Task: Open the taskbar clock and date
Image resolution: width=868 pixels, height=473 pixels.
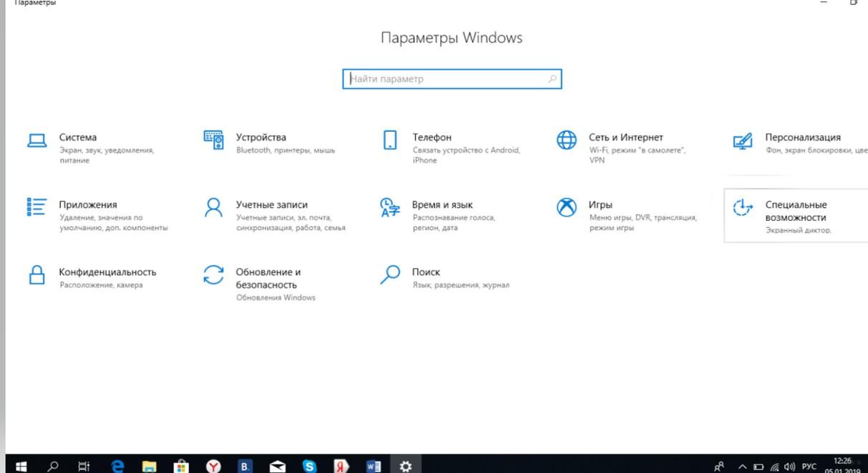Action: (x=843, y=466)
